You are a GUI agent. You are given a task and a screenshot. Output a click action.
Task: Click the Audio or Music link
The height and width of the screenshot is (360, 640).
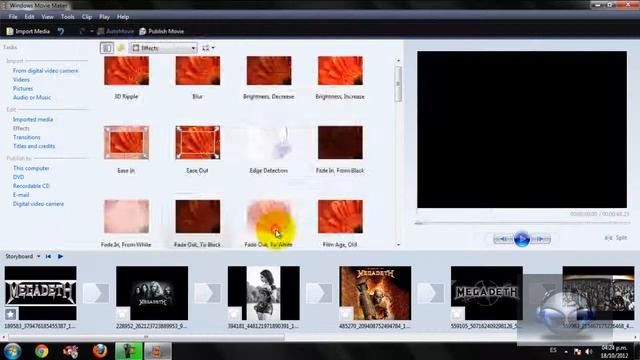point(32,98)
